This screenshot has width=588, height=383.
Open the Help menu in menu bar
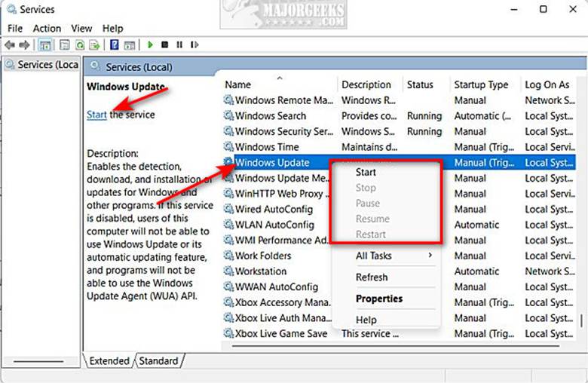pyautogui.click(x=112, y=29)
